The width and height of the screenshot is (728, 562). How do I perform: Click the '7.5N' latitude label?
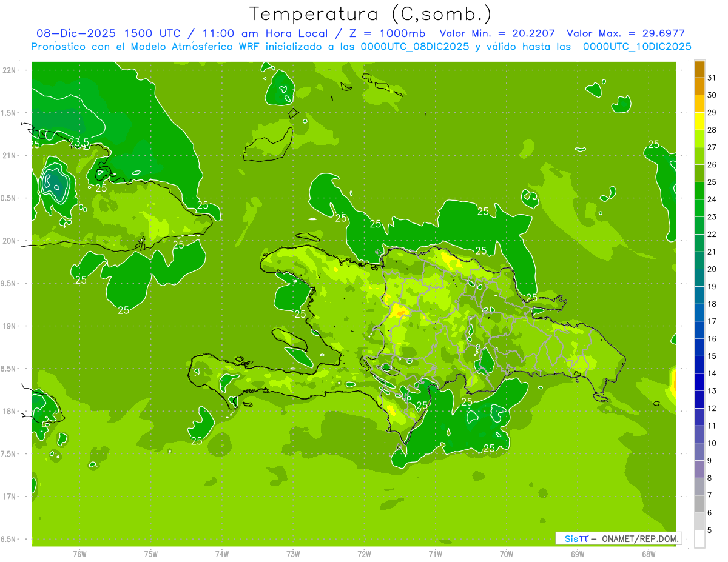click(x=8, y=454)
